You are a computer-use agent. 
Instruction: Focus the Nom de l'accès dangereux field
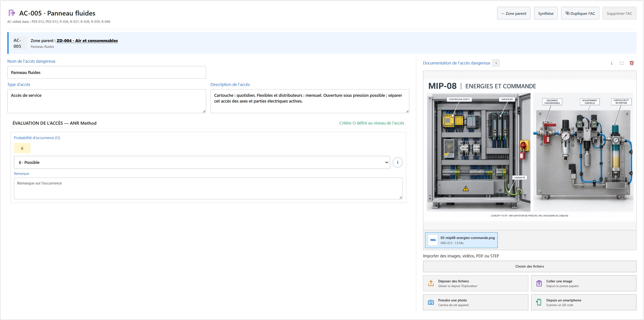click(x=107, y=72)
